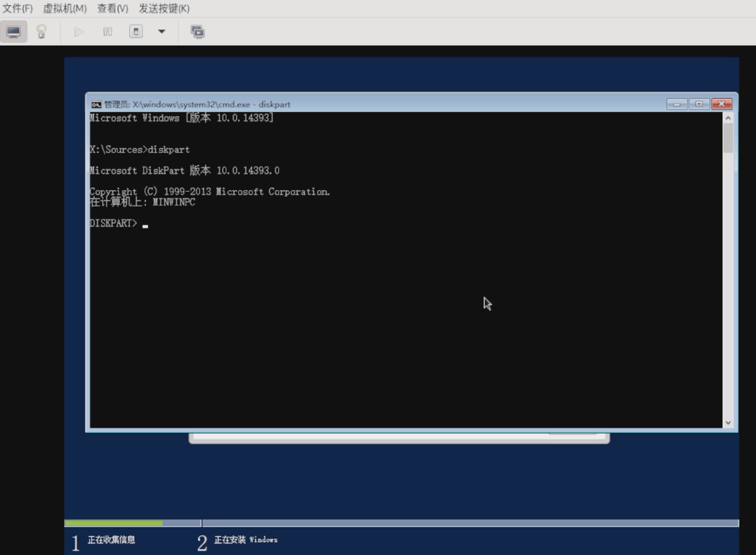Maximize the cmd.exe diskpart window

[699, 104]
